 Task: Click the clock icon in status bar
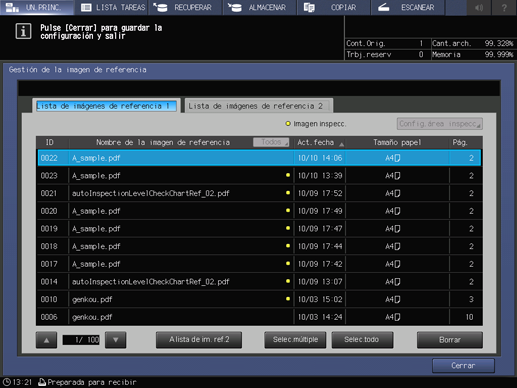pos(6,382)
